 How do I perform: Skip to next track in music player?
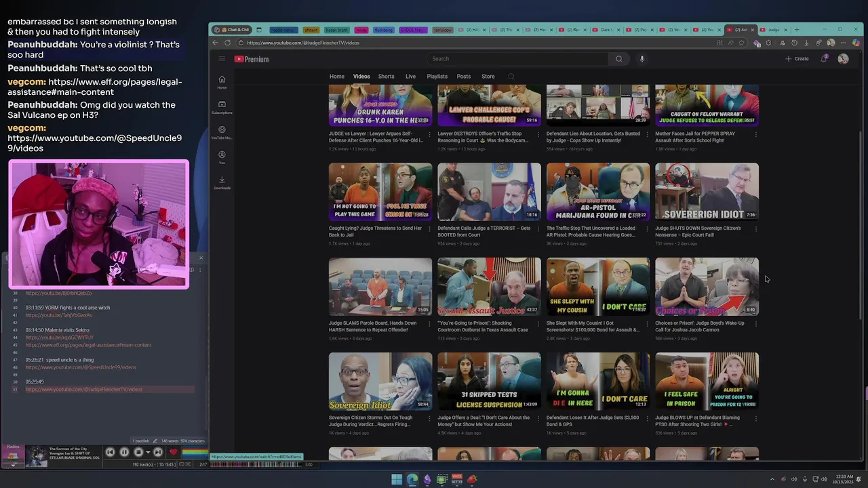[157, 452]
